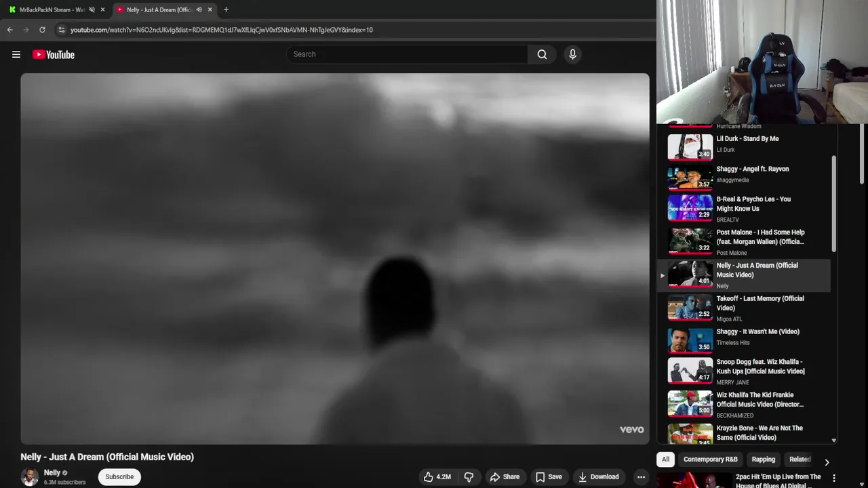Click into the YouTube Search field
The width and height of the screenshot is (868, 488).
[407, 54]
